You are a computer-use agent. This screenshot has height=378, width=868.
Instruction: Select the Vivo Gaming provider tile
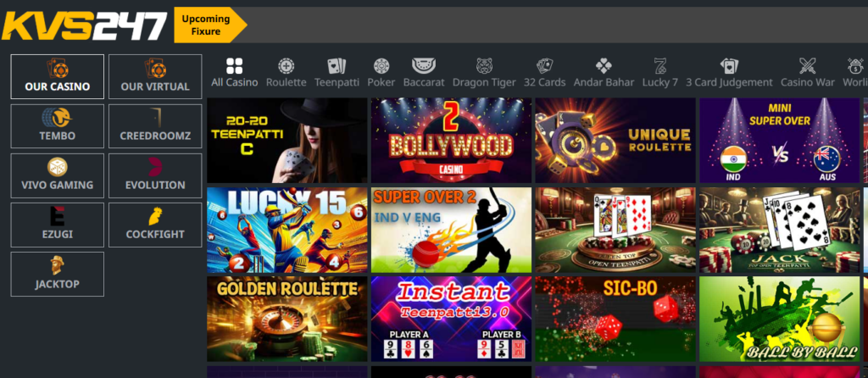point(57,175)
